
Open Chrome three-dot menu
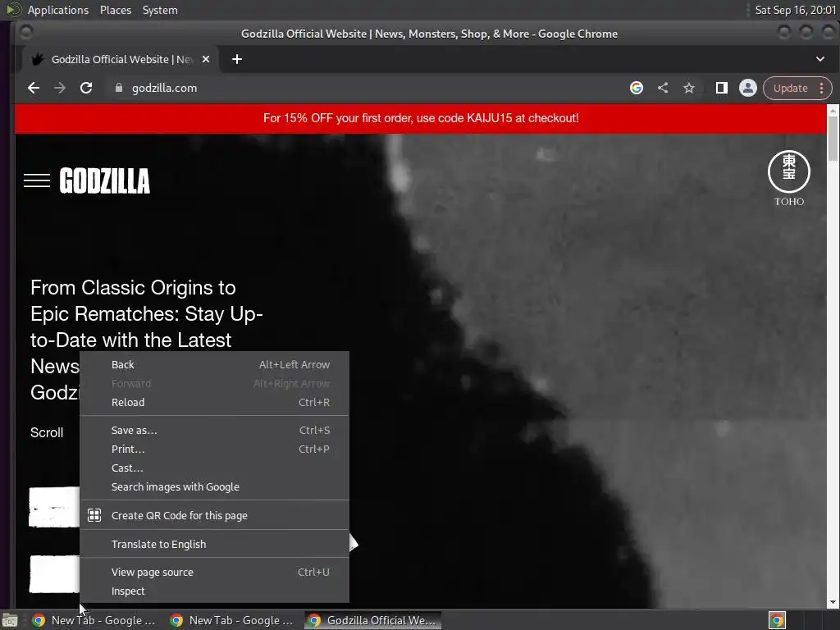click(x=822, y=88)
